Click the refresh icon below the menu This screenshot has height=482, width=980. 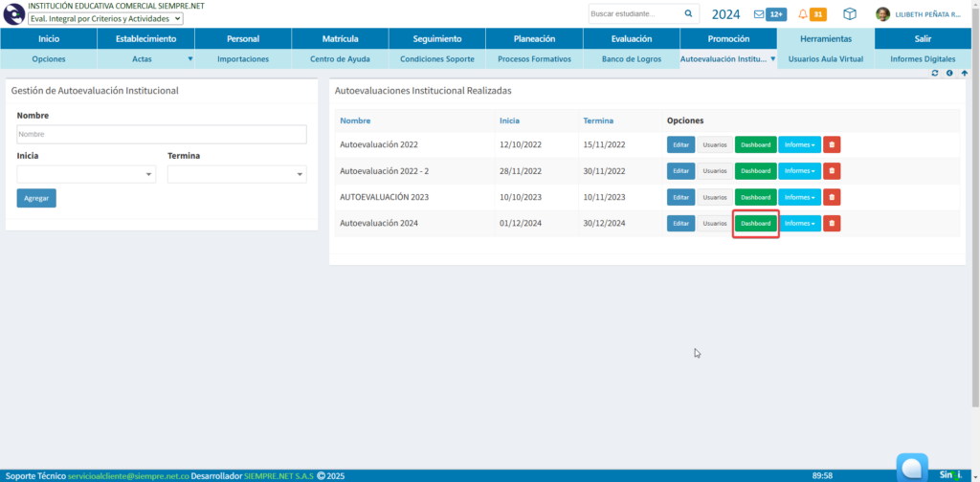pyautogui.click(x=935, y=73)
